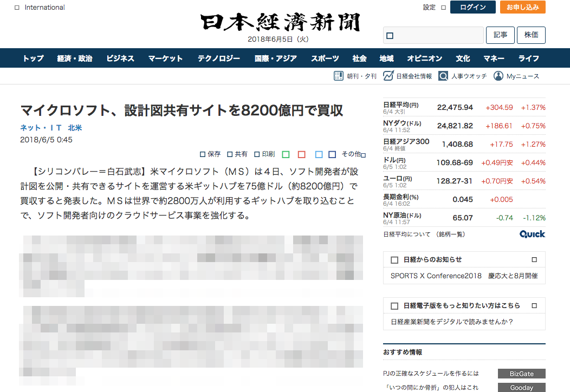Click the 日本経済新聞 masthead logo
This screenshot has width=570, height=392.
tap(280, 22)
